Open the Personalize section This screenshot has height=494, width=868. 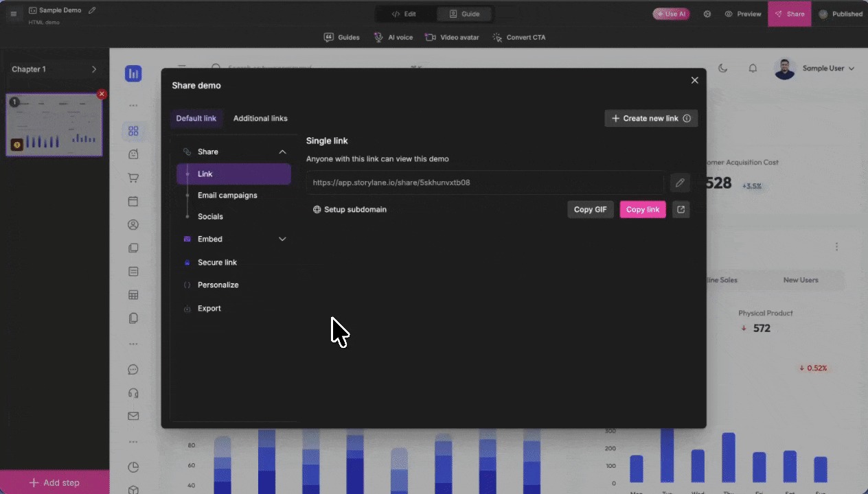pos(218,285)
